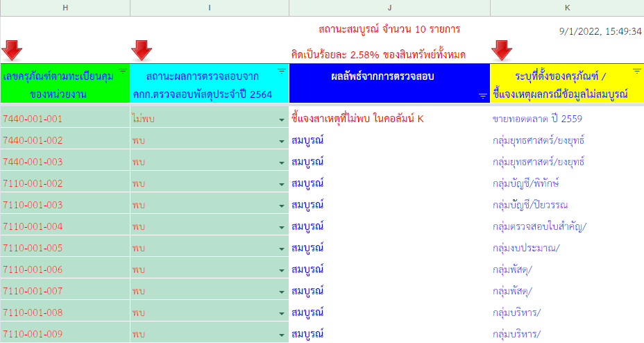The width and height of the screenshot is (644, 343).
Task: Select column H header
Action: tap(65, 7)
